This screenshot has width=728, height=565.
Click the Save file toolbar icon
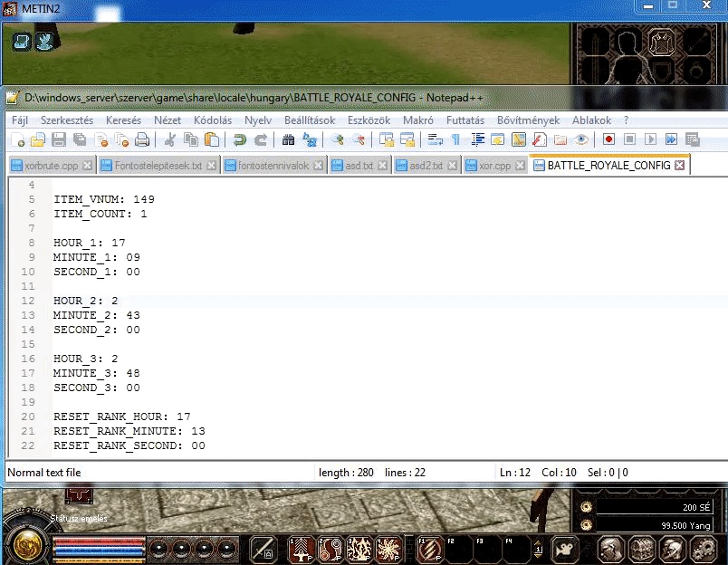tap(59, 139)
